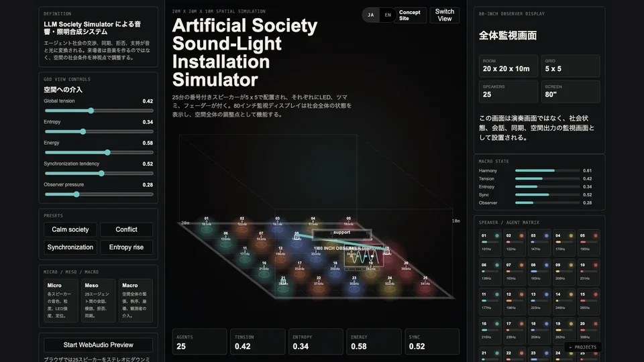
Task: Adjust the Energy slider
Action: [99, 152]
